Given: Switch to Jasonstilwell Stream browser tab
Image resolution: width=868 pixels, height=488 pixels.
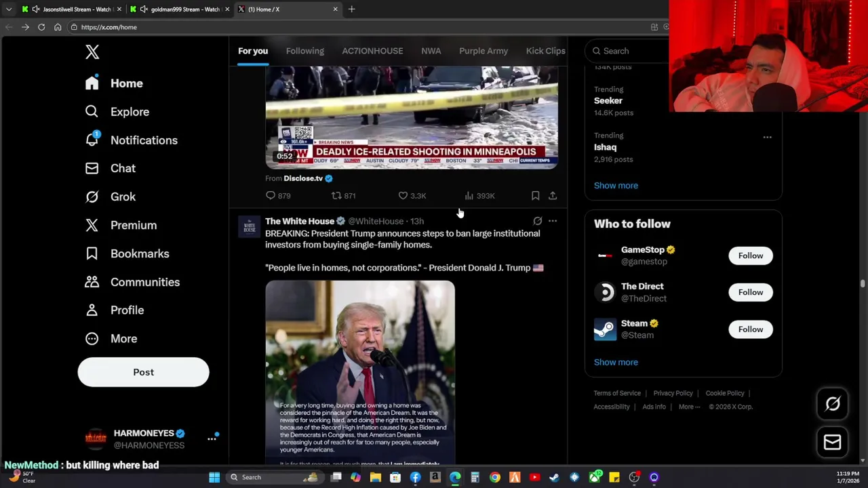Looking at the screenshot, I should coord(71,9).
